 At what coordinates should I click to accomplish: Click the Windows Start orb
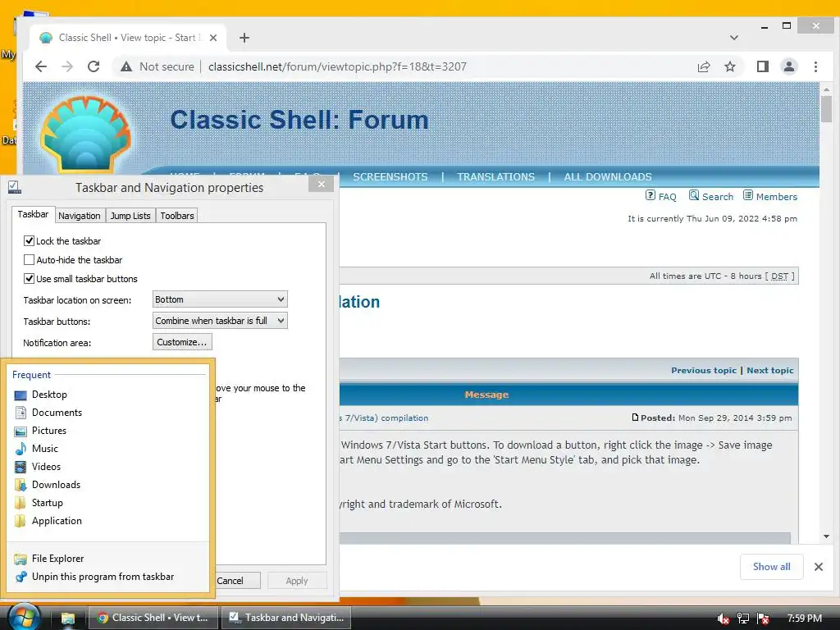click(x=23, y=617)
